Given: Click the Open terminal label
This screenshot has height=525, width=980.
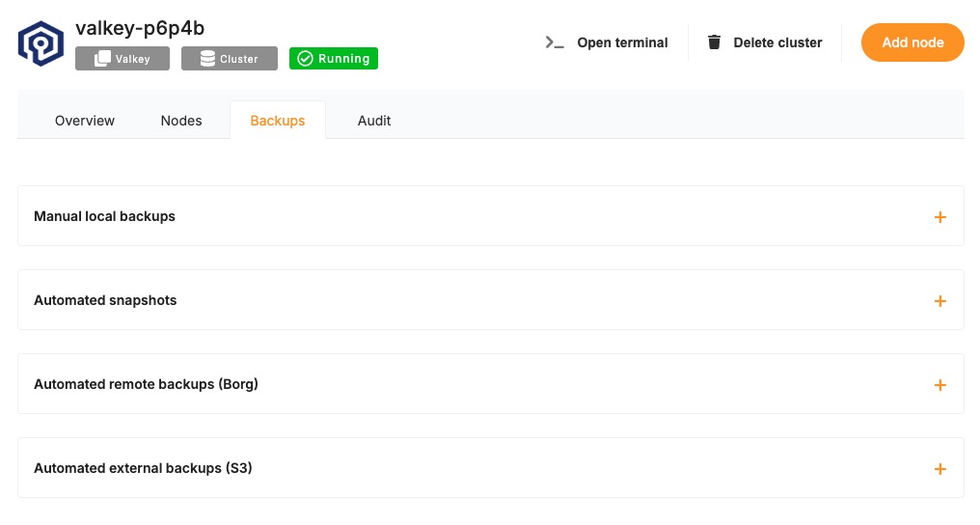Looking at the screenshot, I should pyautogui.click(x=622, y=42).
